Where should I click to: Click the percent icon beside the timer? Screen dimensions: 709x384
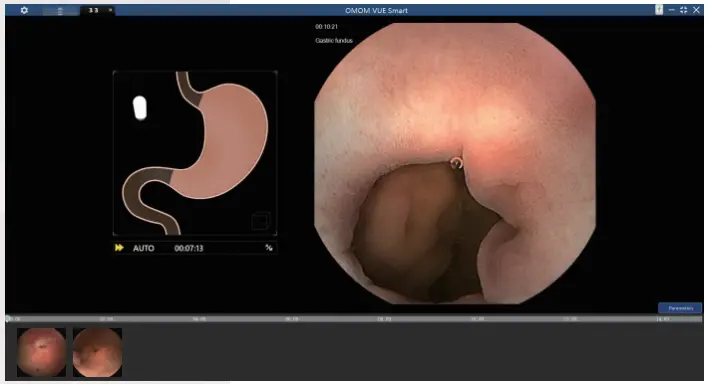pyautogui.click(x=269, y=247)
